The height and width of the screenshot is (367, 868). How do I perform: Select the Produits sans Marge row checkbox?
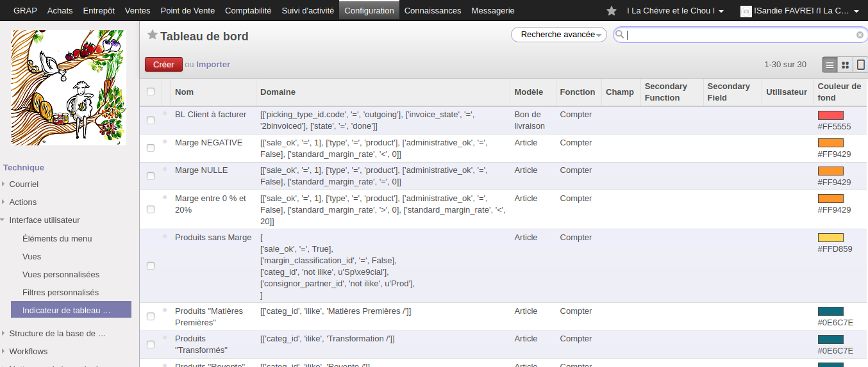click(x=151, y=266)
